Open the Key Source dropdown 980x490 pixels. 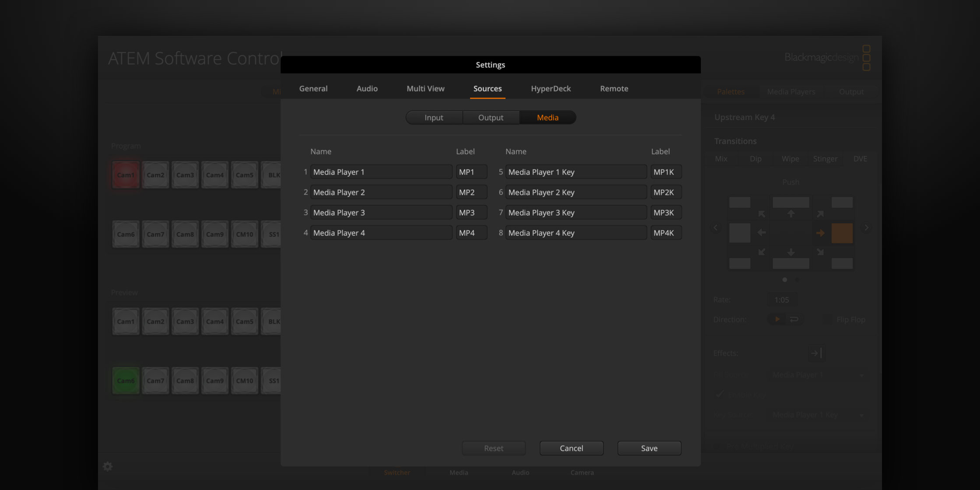click(x=818, y=414)
